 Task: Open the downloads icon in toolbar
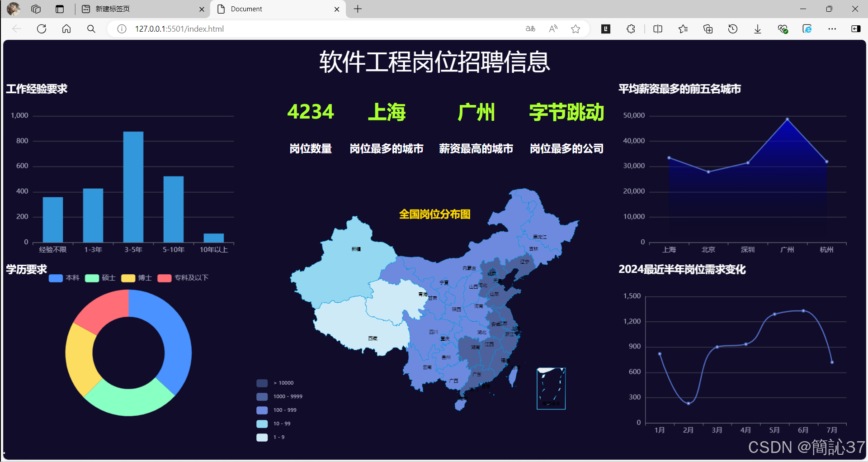coord(758,29)
